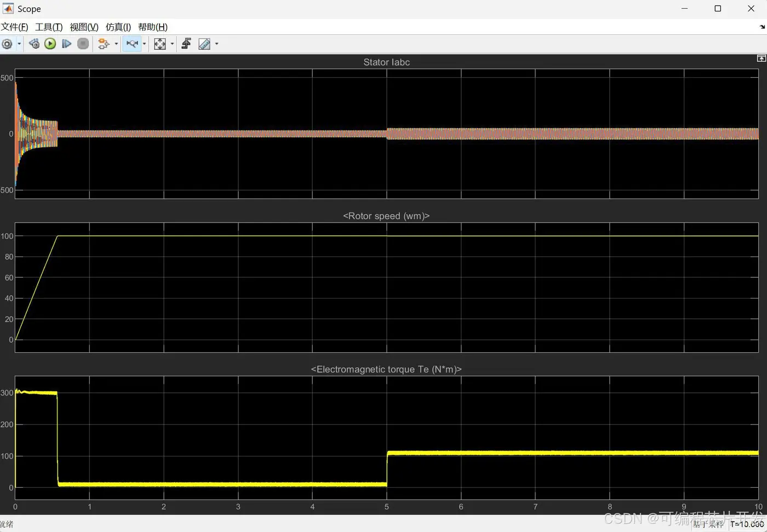Open the 工具(T) menu
Image resolution: width=767 pixels, height=532 pixels.
49,27
